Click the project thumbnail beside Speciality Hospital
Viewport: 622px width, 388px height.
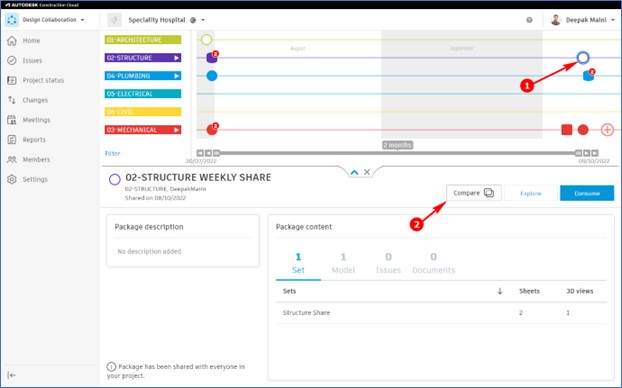pyautogui.click(x=114, y=20)
